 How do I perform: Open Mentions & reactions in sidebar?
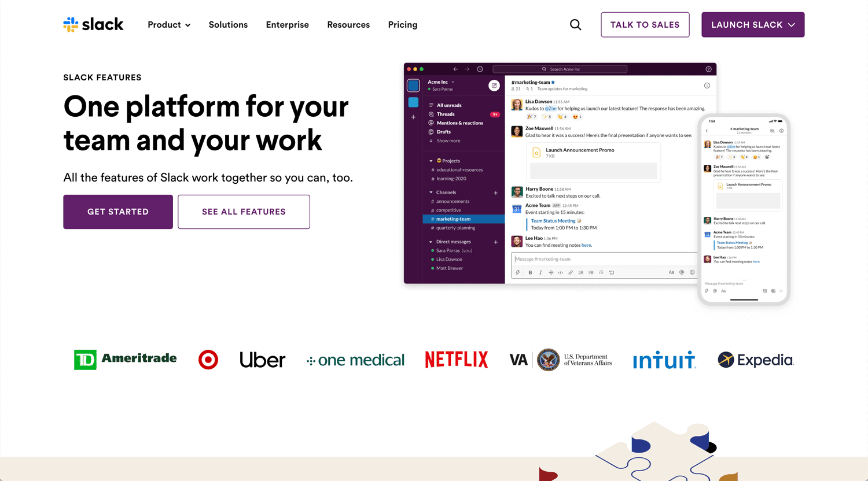[x=455, y=123]
